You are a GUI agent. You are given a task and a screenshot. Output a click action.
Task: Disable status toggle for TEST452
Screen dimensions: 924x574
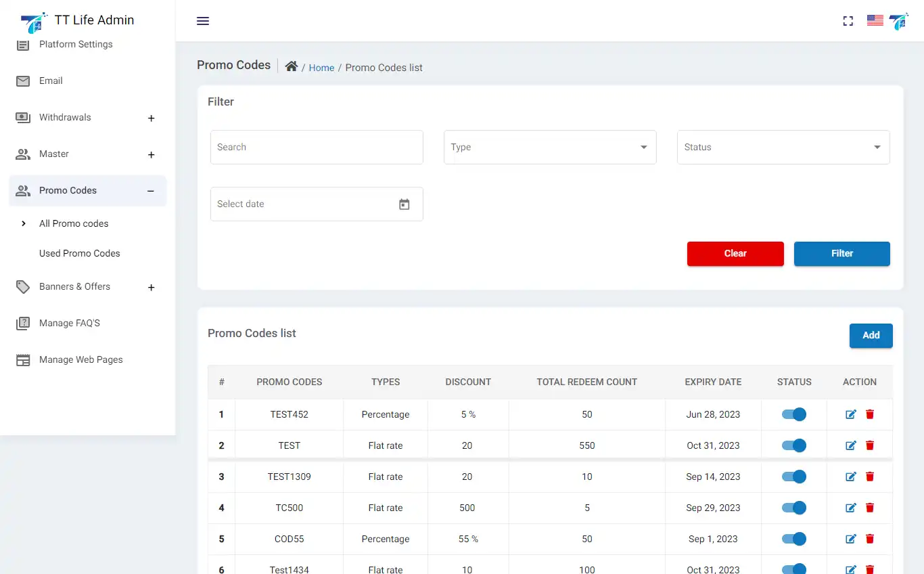[x=794, y=414]
